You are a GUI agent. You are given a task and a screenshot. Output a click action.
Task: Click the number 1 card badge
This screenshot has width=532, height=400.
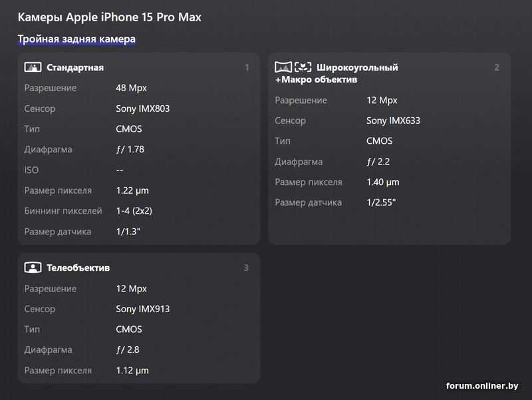pos(247,68)
